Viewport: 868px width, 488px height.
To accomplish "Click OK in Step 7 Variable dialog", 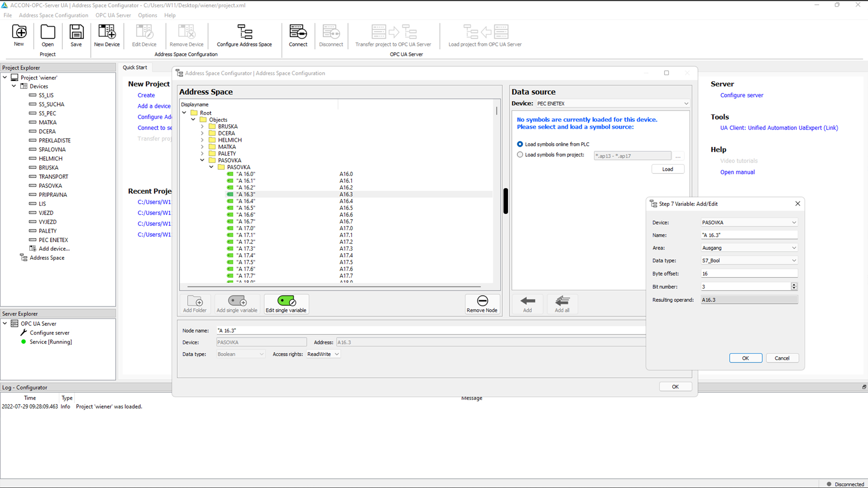I will point(745,358).
